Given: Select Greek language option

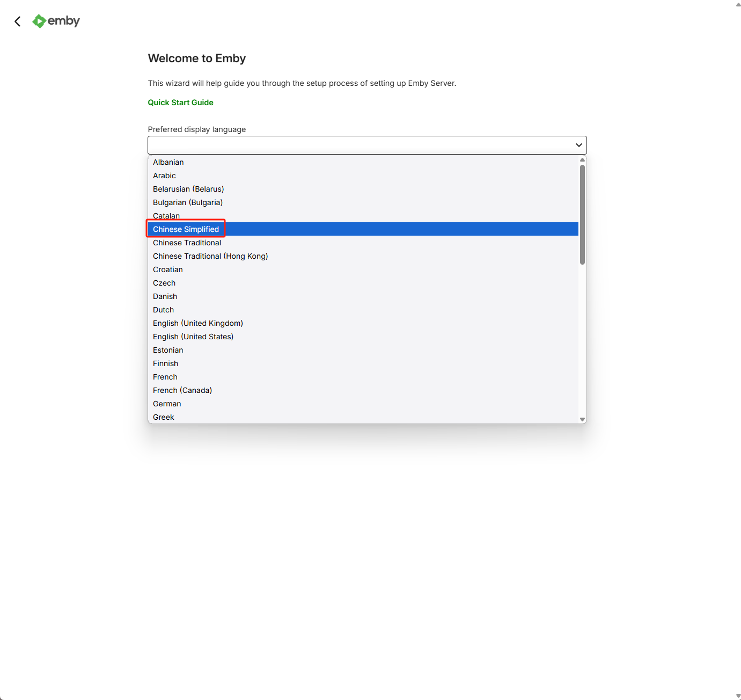Looking at the screenshot, I should [164, 417].
